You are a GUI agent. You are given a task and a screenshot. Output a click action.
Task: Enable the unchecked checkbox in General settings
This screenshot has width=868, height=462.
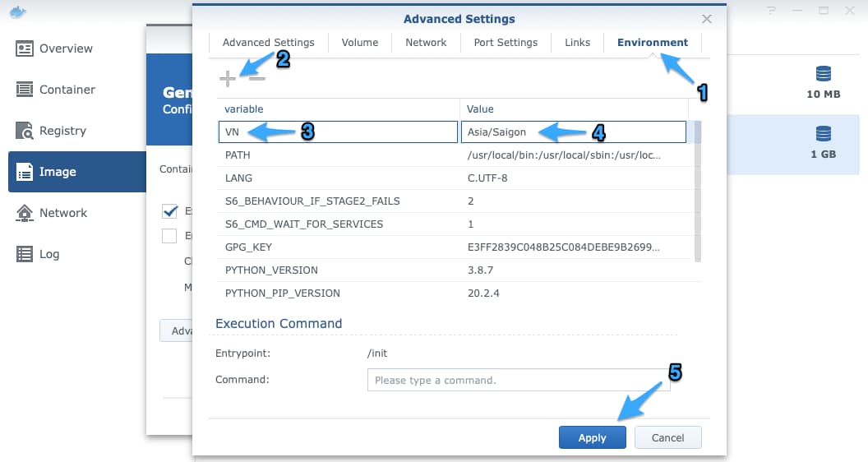pos(169,236)
